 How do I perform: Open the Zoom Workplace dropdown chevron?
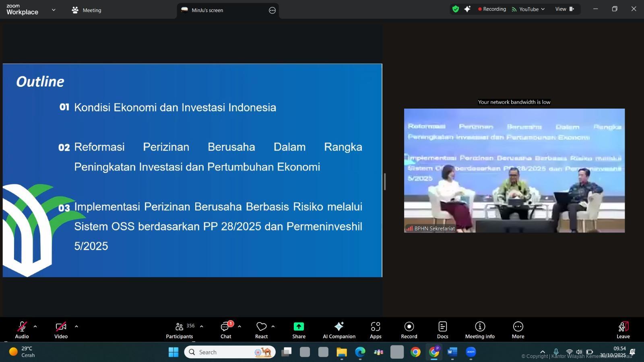click(54, 10)
